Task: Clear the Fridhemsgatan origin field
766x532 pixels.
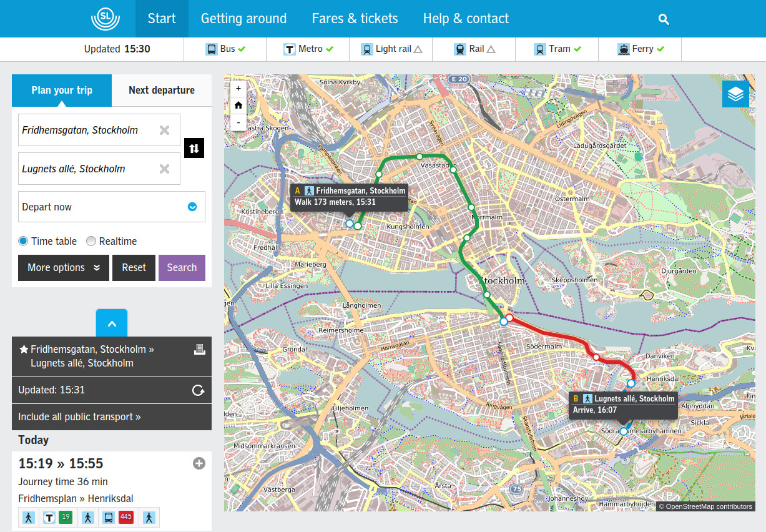Action: pyautogui.click(x=164, y=130)
